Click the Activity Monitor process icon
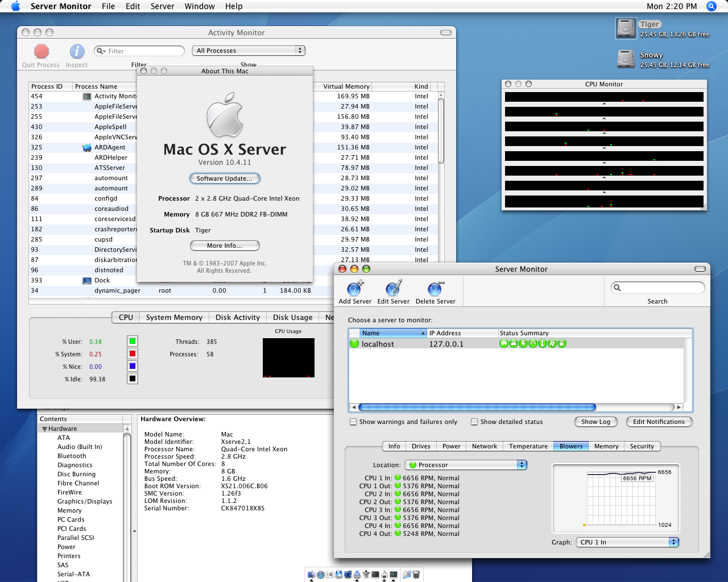Image resolution: width=728 pixels, height=582 pixels. 87,97
